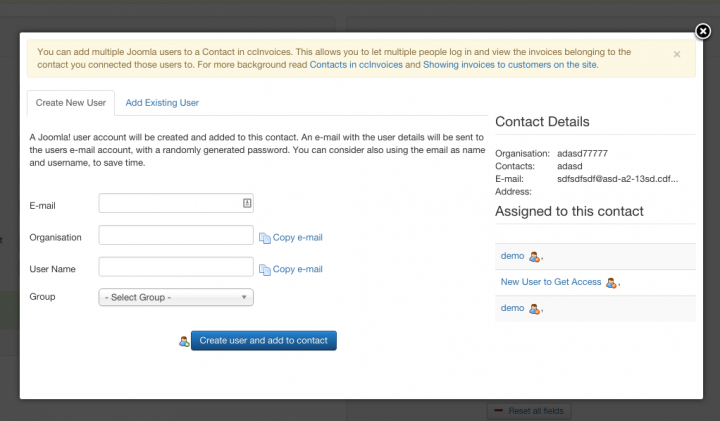720x421 pixels.
Task: Click copy icon next to Organisation field
Action: click(x=264, y=238)
